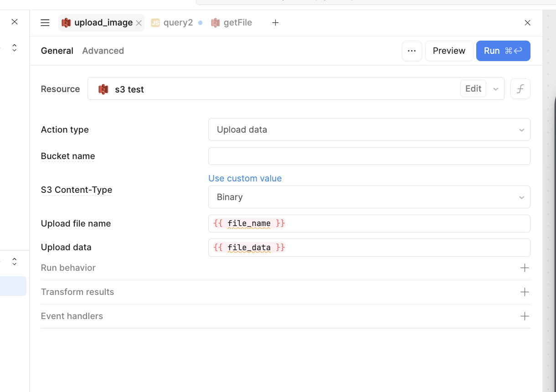Screen dimensions: 556x392
Task: Close the query editor panel
Action: [x=527, y=23]
